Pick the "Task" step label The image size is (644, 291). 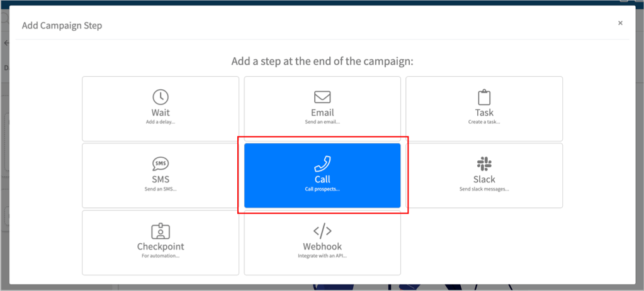coord(484,113)
